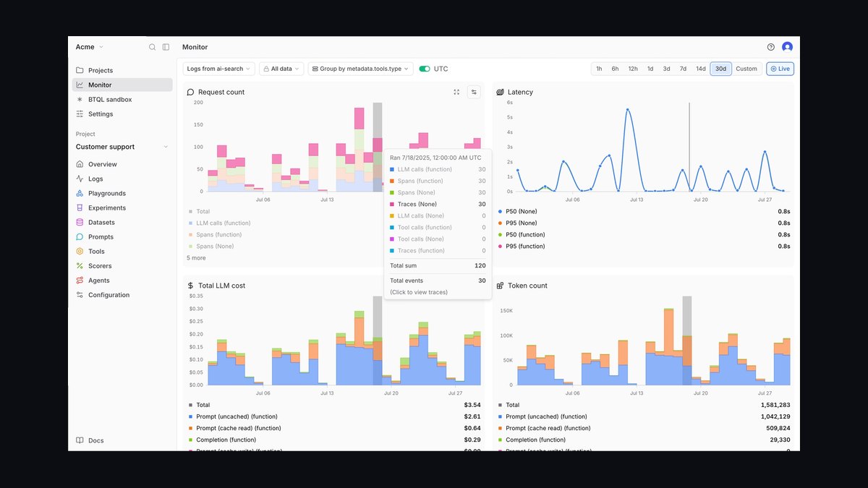868x488 pixels.
Task: Click the Total sum 120 tooltip row
Action: pyautogui.click(x=438, y=265)
